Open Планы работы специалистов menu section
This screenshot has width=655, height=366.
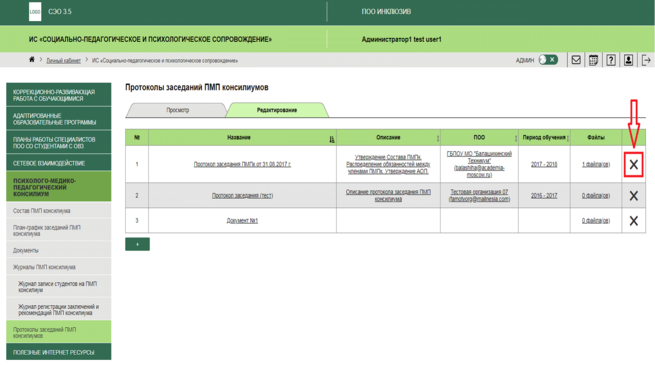click(59, 142)
